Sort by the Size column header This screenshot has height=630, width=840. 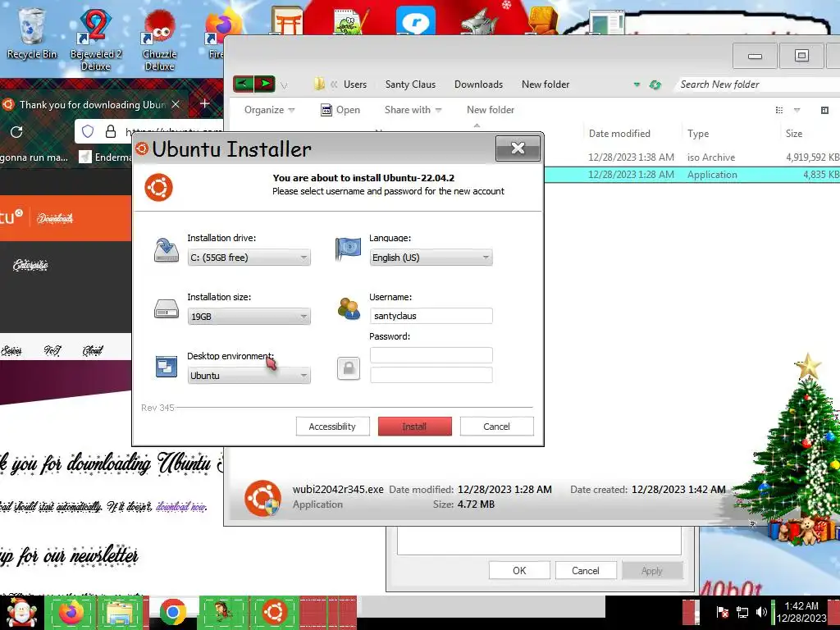tap(794, 134)
